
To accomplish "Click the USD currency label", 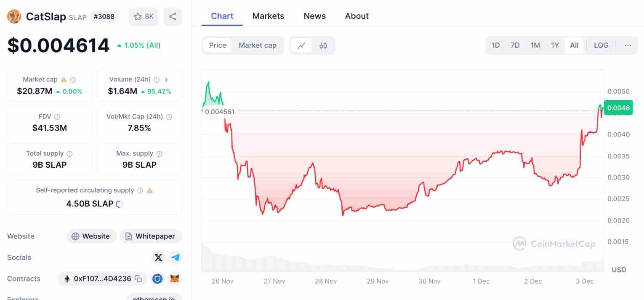I will coord(619,270).
